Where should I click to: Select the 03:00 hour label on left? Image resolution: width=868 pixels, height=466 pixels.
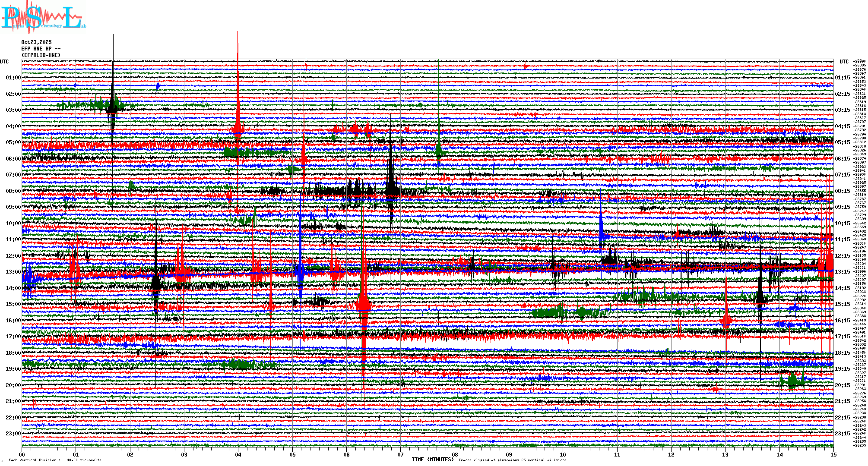13,110
